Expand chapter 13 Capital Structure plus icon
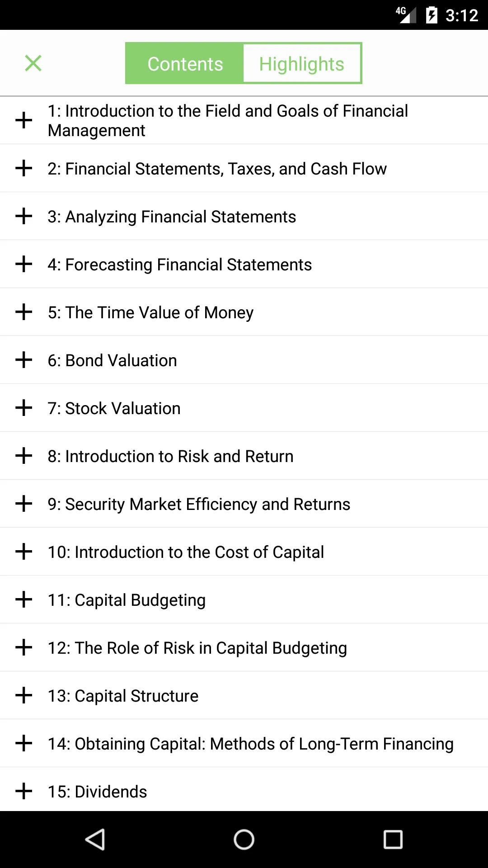The height and width of the screenshot is (868, 488). click(23, 696)
